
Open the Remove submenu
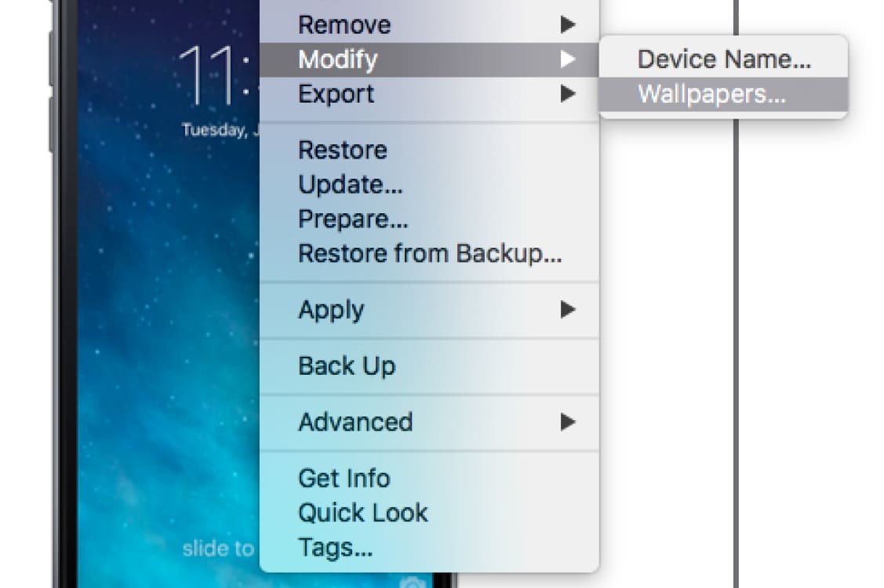point(429,25)
